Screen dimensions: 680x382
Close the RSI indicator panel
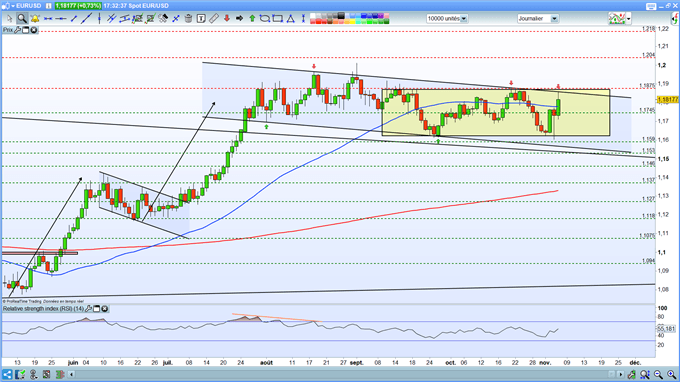tap(105, 309)
